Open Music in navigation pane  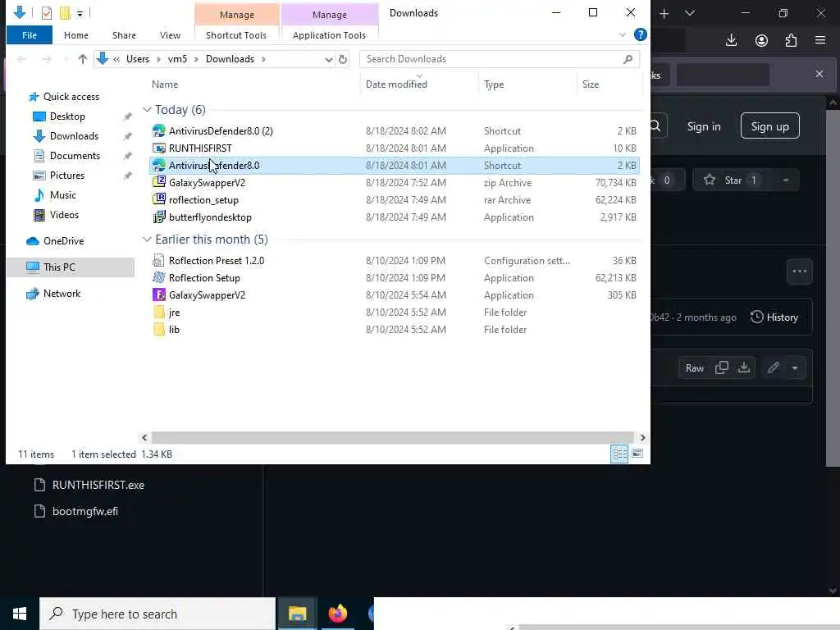62,195
